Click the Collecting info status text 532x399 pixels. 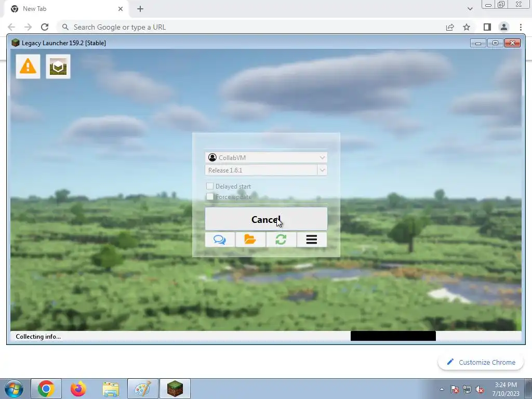[38, 337]
